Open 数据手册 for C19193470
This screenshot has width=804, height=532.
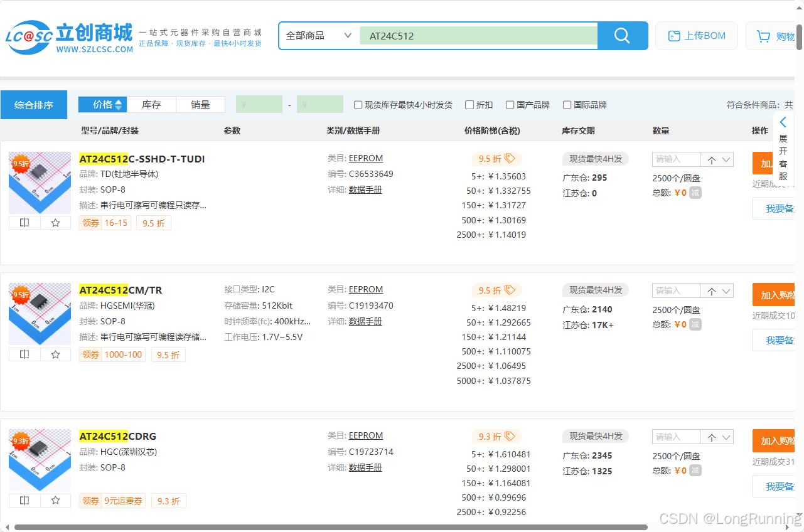[365, 321]
